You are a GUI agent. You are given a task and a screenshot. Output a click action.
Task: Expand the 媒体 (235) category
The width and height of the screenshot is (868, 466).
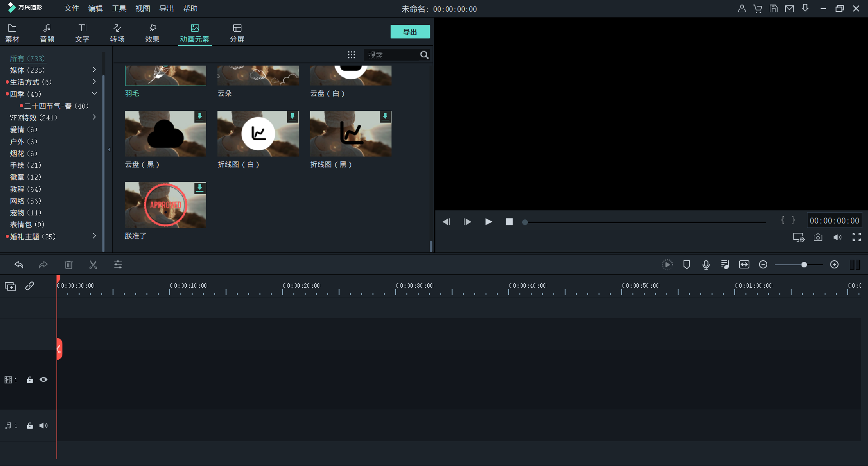click(x=94, y=70)
